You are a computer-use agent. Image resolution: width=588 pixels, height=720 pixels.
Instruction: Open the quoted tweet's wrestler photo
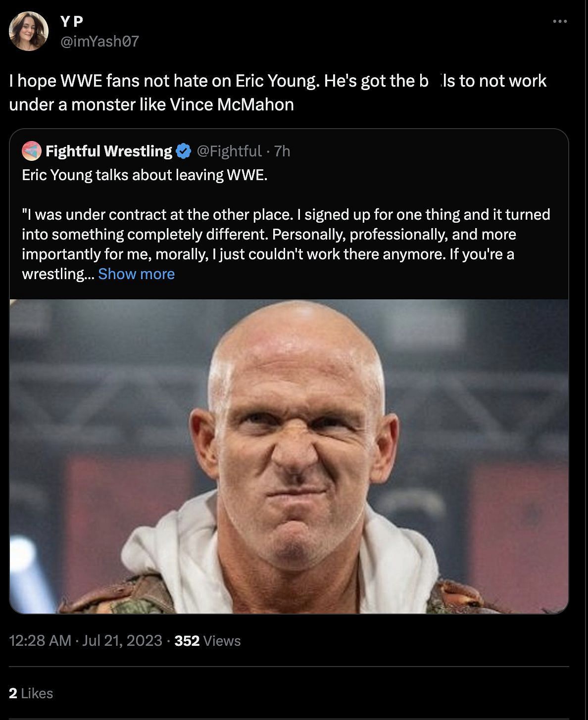(x=289, y=456)
